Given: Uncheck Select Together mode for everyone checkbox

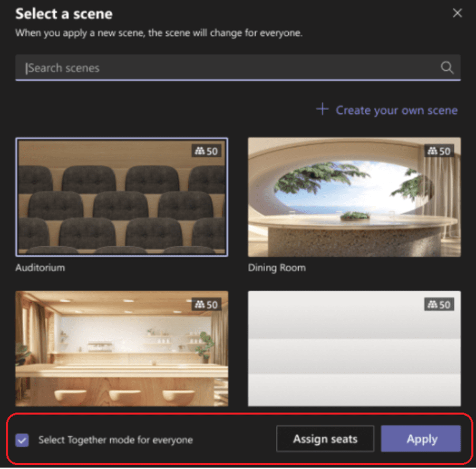Looking at the screenshot, I should (22, 439).
